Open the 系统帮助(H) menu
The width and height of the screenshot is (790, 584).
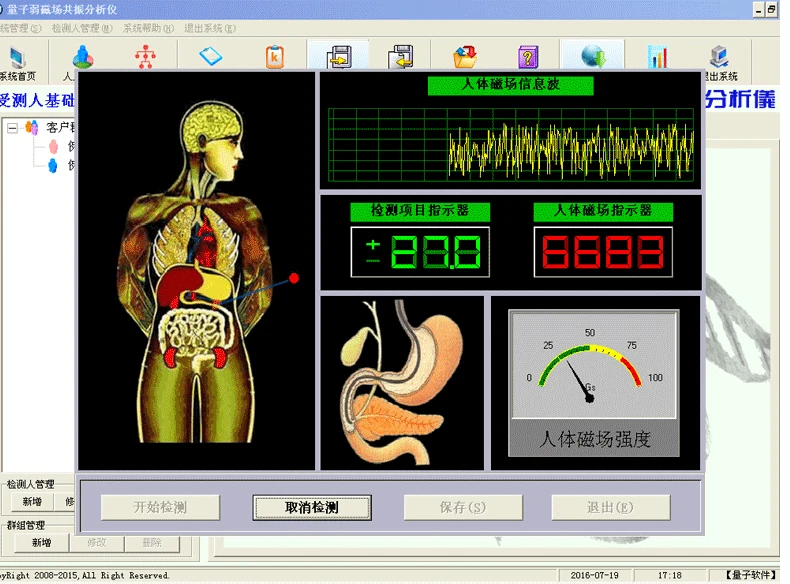(148, 28)
